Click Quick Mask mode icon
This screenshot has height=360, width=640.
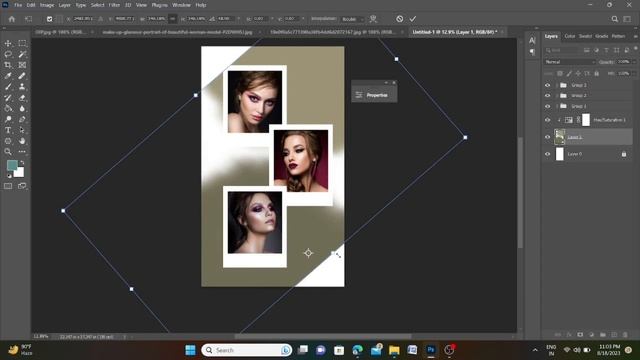(8, 186)
